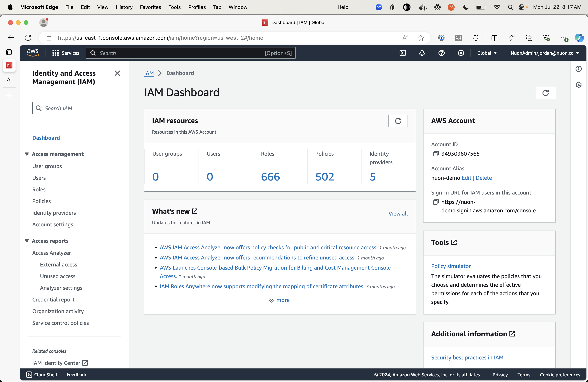588x382 pixels.
Task: Collapse the Access management section
Action: point(27,154)
